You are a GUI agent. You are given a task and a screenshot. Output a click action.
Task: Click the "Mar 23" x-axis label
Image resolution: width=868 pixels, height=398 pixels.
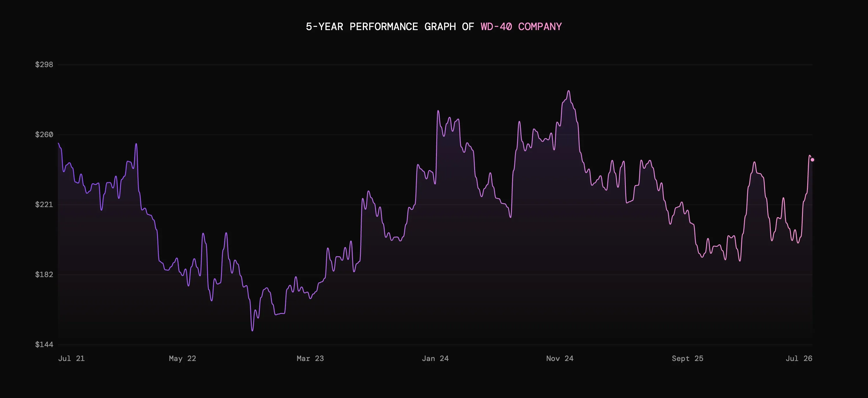pos(310,358)
